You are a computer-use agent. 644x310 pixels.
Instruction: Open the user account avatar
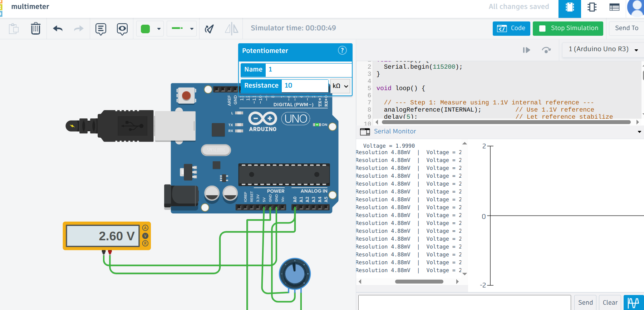coord(636,8)
